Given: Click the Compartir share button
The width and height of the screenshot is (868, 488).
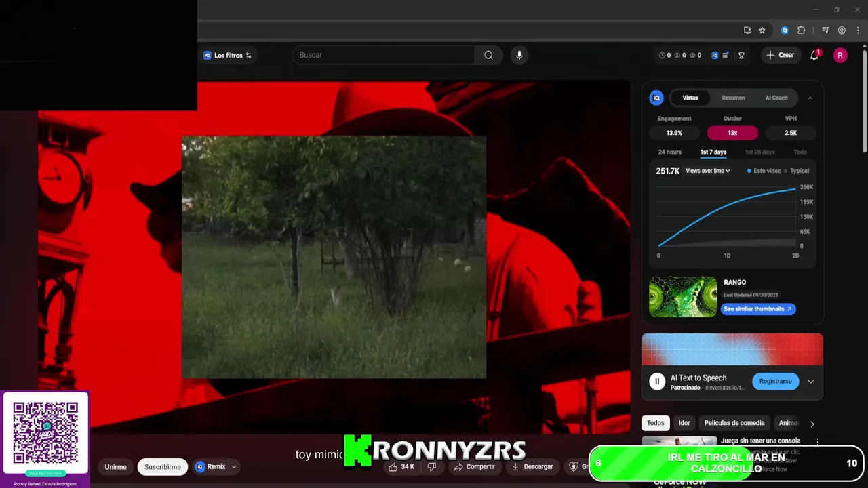Looking at the screenshot, I should click(x=475, y=466).
